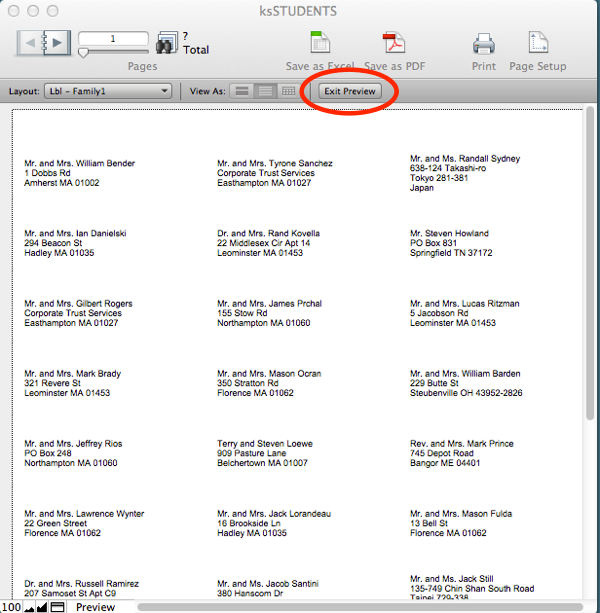Toggle the status toolbar visibility icon

click(x=58, y=606)
